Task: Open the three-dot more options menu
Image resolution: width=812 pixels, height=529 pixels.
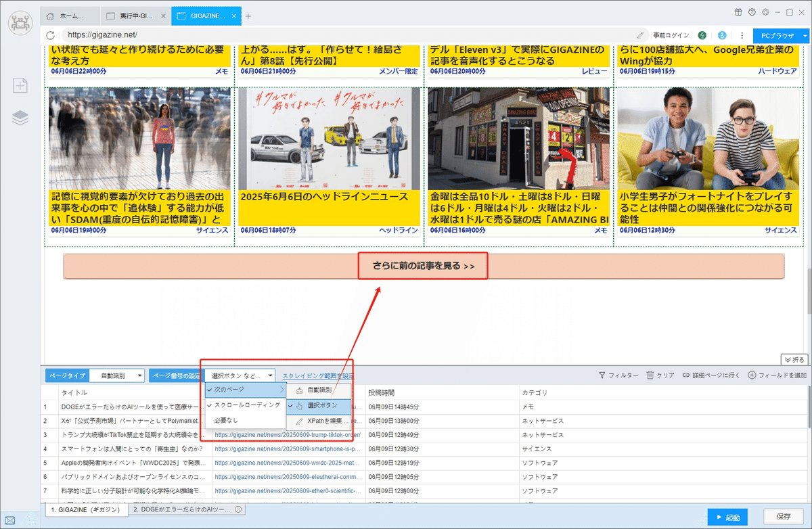Action: (x=742, y=35)
